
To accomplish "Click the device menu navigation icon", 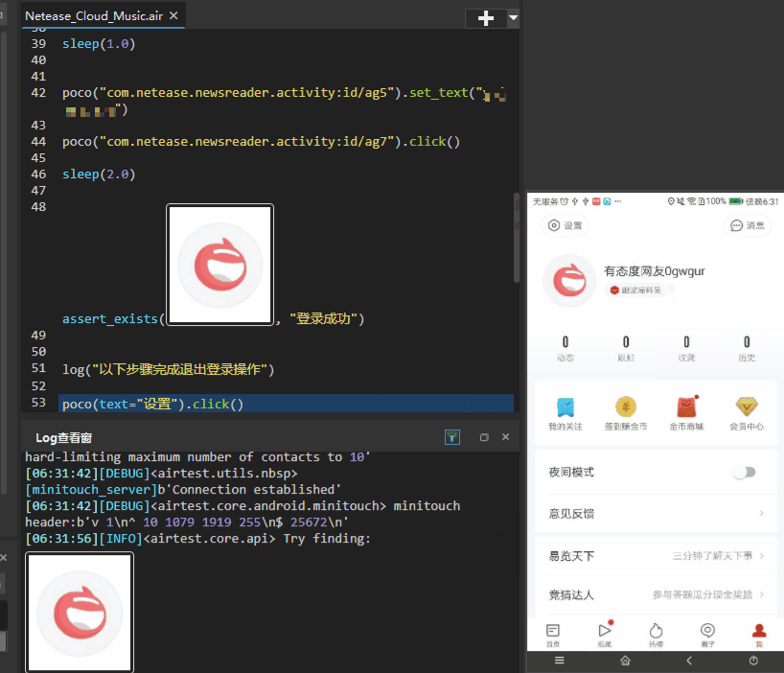I will tap(560, 661).
